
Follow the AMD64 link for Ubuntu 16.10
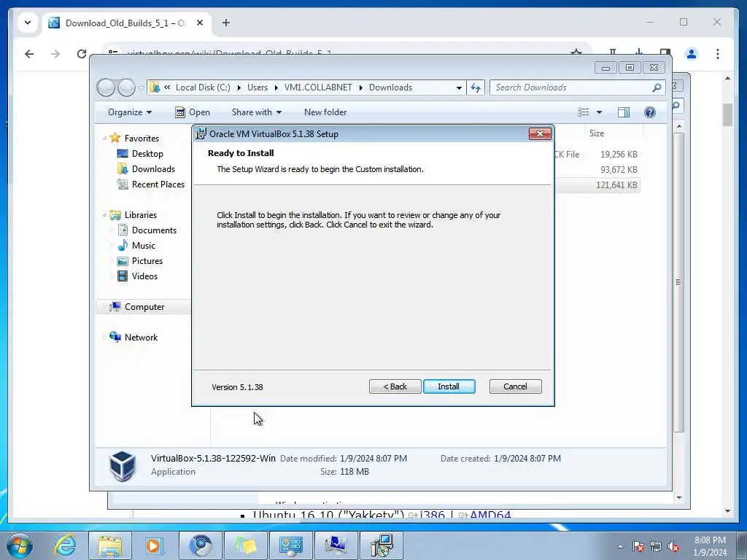click(489, 515)
